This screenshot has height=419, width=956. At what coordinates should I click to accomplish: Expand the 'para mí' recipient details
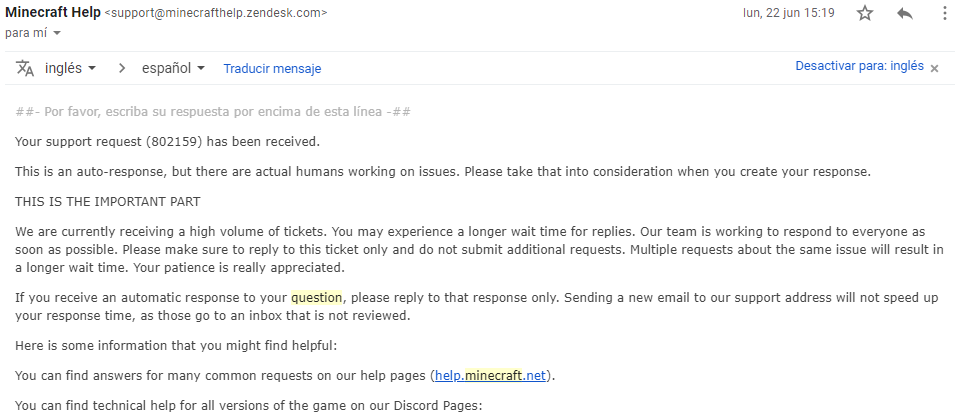[57, 33]
